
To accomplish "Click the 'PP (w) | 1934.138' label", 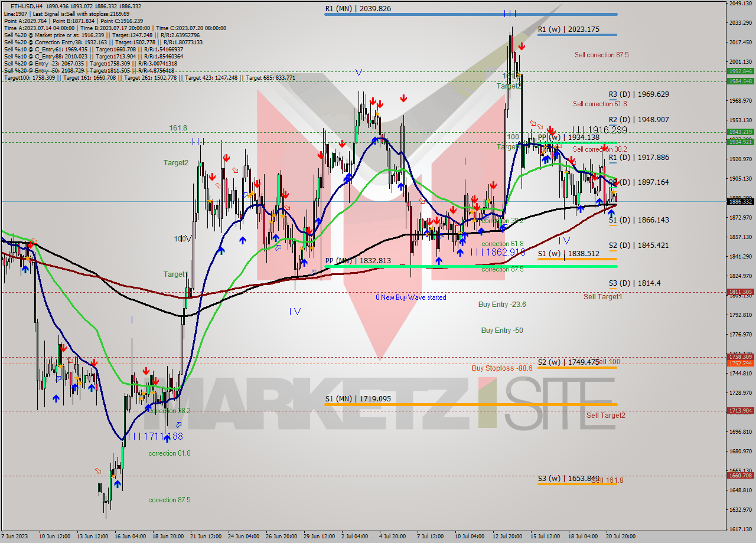I will click(x=569, y=138).
